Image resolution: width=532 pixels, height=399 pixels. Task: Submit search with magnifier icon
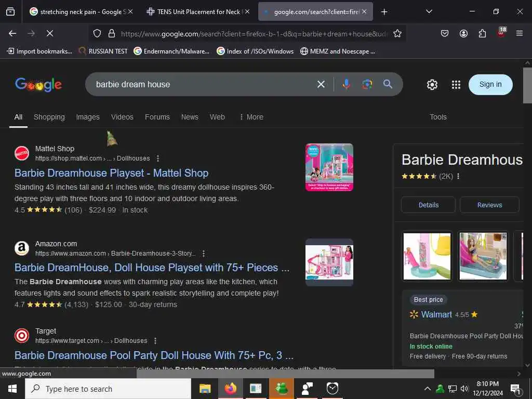pos(388,84)
